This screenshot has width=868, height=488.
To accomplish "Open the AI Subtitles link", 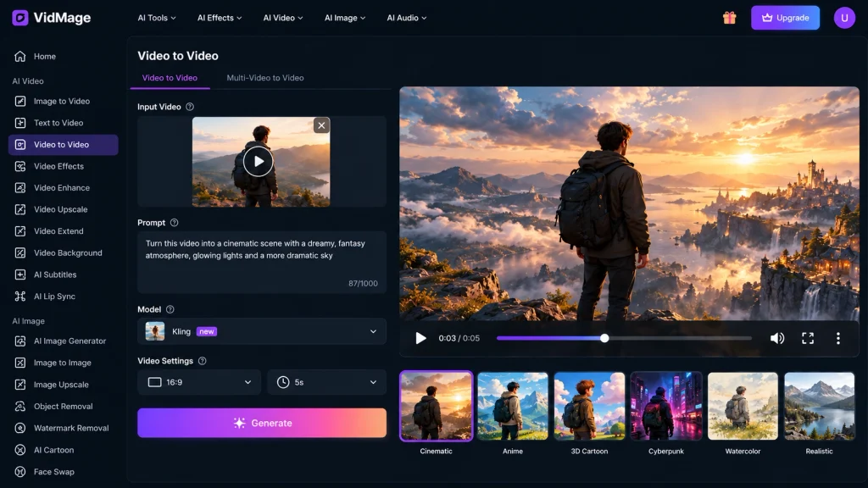I will pyautogui.click(x=55, y=274).
